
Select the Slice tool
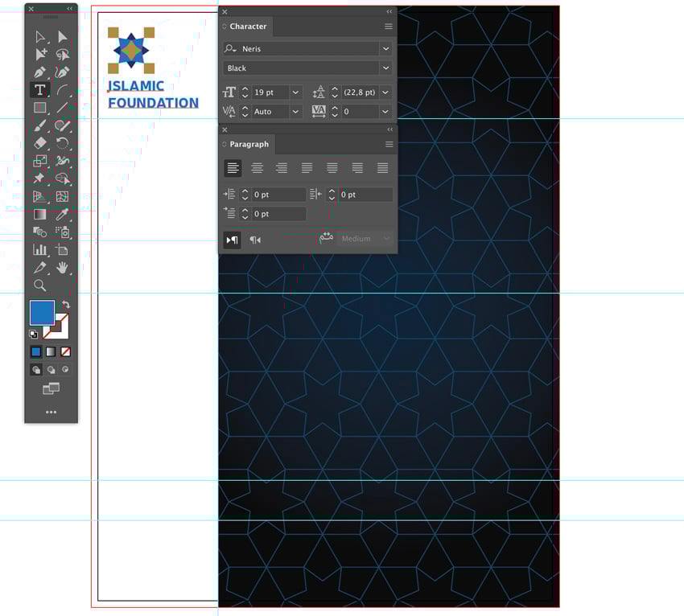[x=39, y=267]
